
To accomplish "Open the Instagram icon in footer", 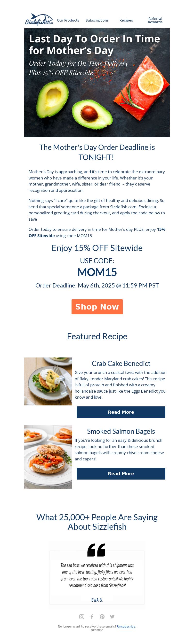I will (82, 616).
